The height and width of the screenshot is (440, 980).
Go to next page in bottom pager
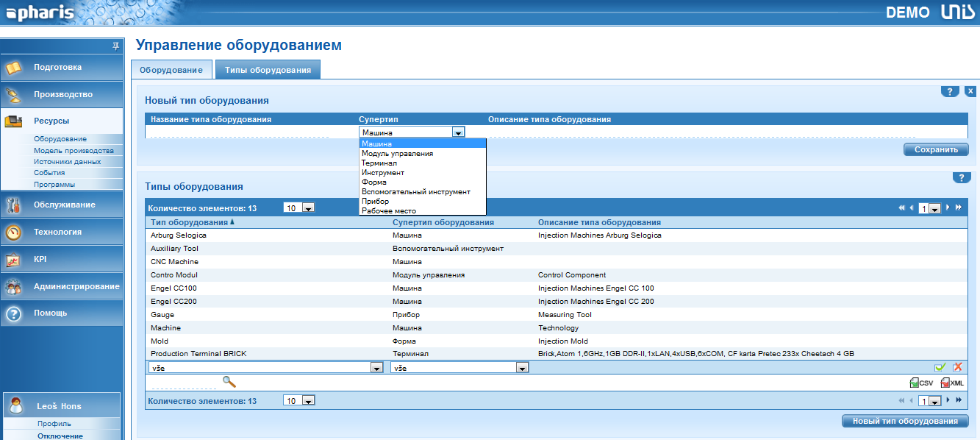948,400
